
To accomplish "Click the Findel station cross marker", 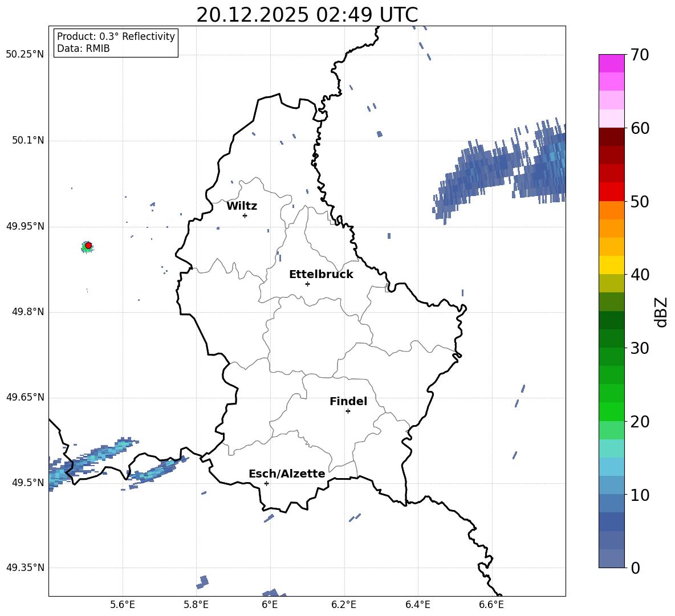I will click(348, 411).
